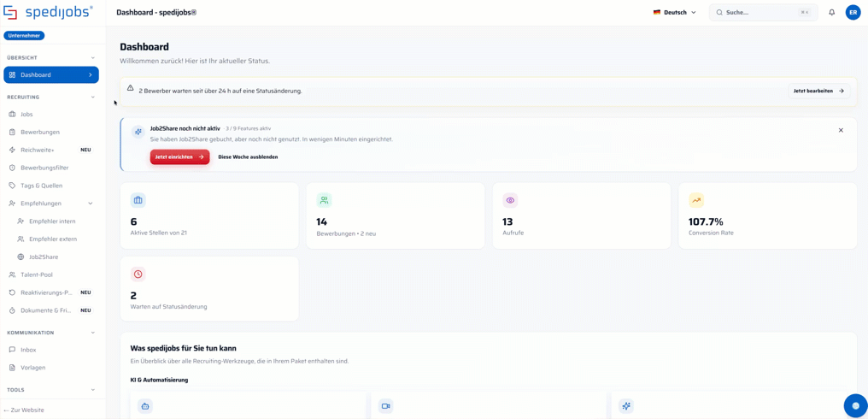The image size is (868, 419).
Task: Click the Tags & Quellen tag icon
Action: pyautogui.click(x=12, y=185)
